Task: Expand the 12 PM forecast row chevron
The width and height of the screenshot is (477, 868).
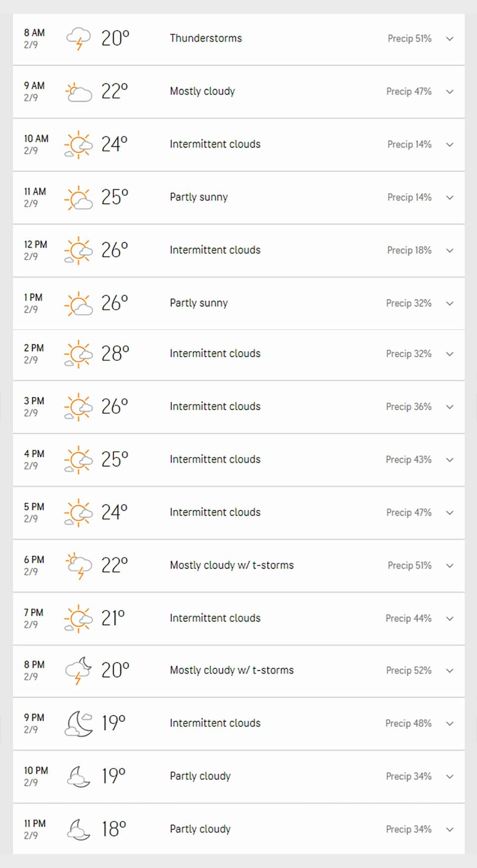Action: [x=450, y=250]
